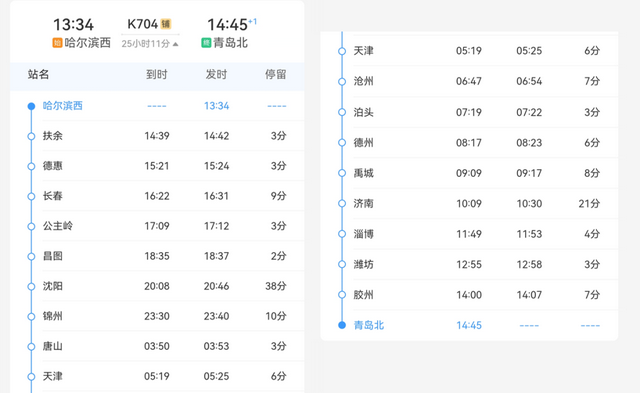Screen dimensions: 640x393
Task: Select the 沈阳 station name
Action: (53, 286)
